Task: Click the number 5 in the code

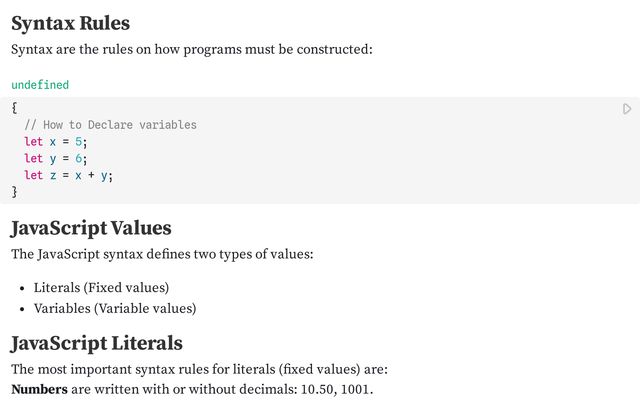Action: (x=78, y=142)
